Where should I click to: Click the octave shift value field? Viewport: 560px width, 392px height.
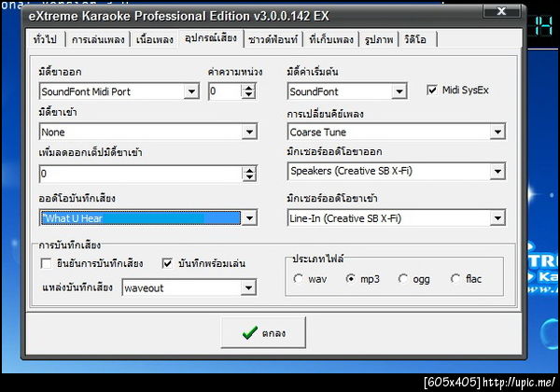pyautogui.click(x=141, y=174)
